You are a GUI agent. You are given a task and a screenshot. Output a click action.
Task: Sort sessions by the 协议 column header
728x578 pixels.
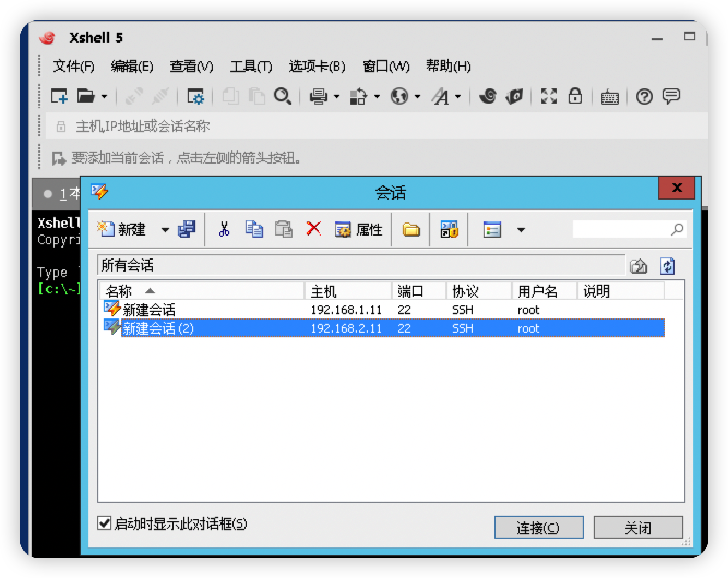[x=479, y=291]
